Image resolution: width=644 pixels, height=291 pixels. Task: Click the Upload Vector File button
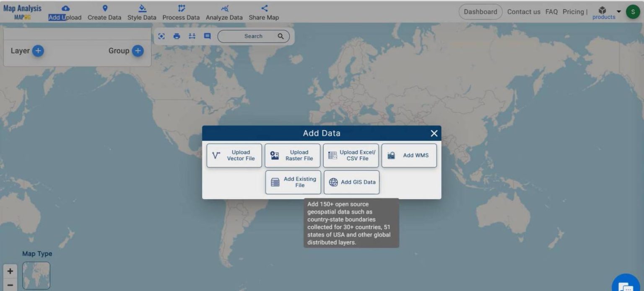click(x=234, y=155)
